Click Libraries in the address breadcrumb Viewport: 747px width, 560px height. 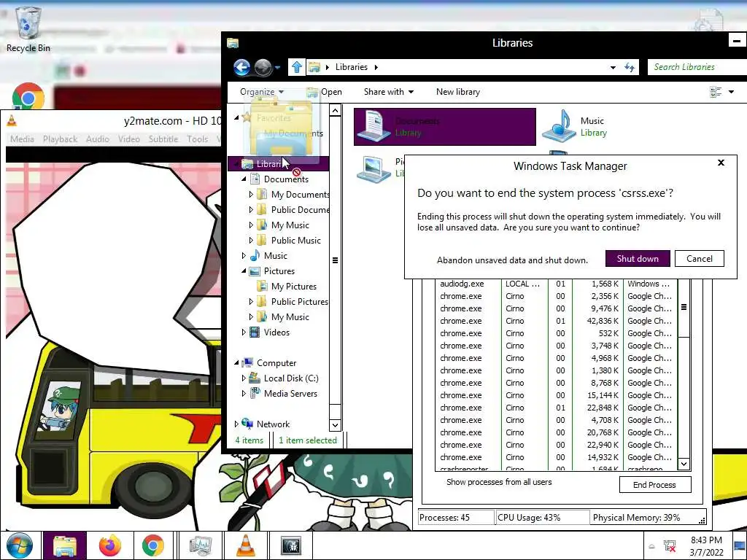pos(351,67)
